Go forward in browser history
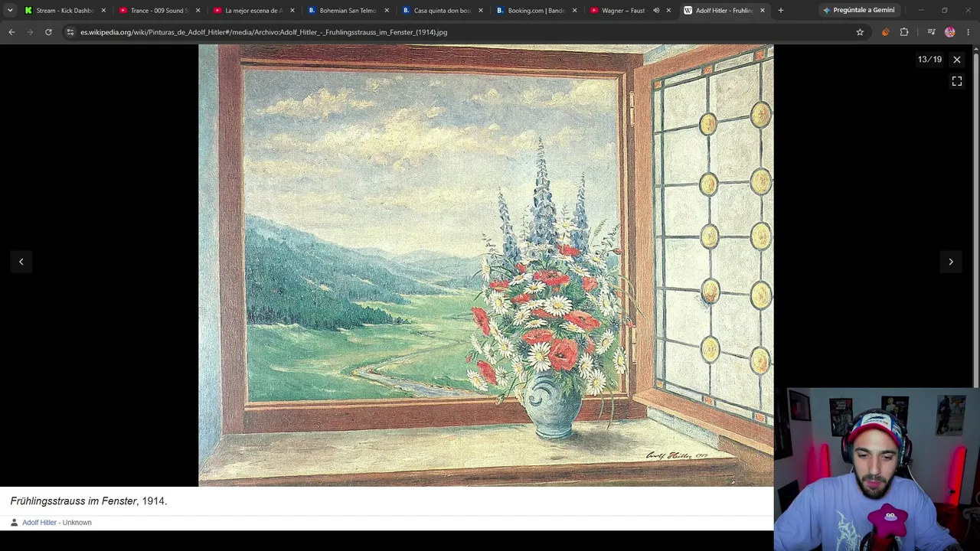 click(30, 32)
